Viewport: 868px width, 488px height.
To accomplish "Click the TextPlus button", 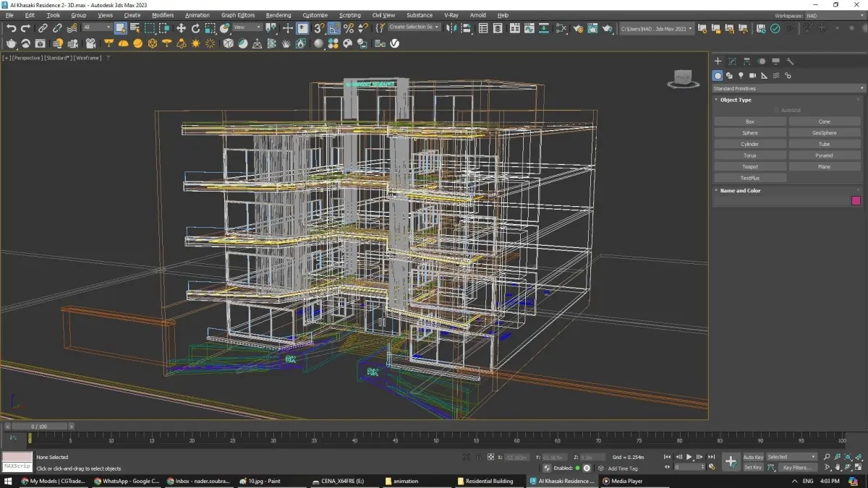I will pyautogui.click(x=750, y=178).
